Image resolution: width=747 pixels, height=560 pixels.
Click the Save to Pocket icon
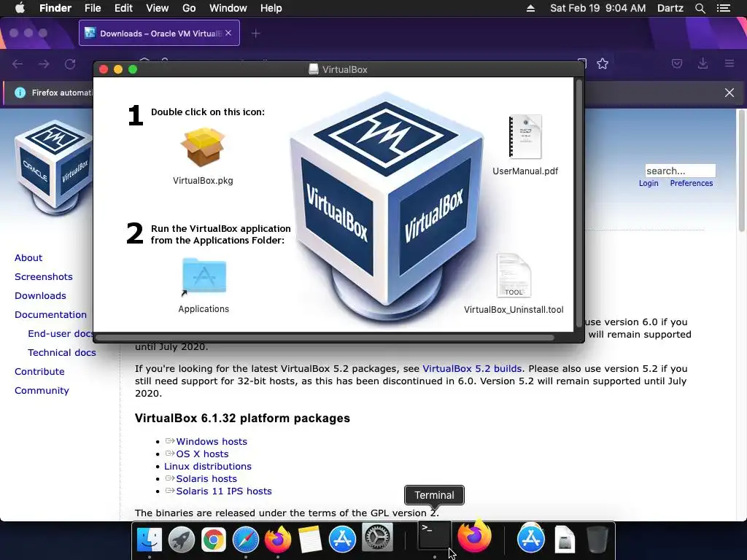[677, 63]
